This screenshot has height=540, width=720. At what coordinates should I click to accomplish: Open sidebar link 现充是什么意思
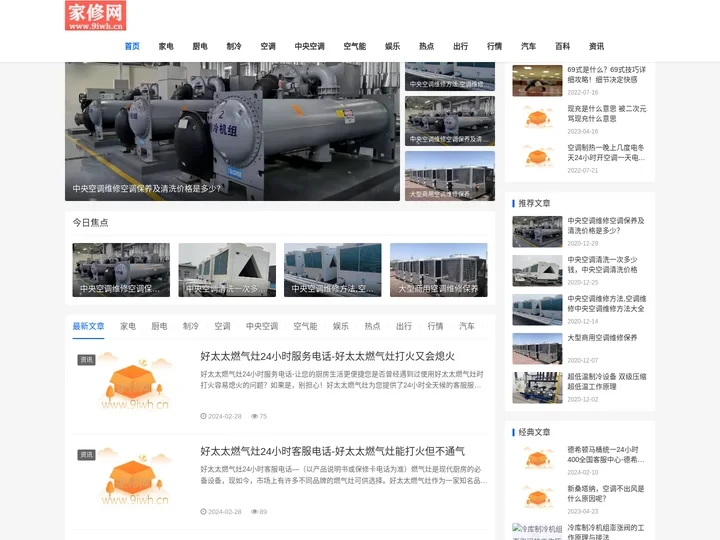[607, 114]
